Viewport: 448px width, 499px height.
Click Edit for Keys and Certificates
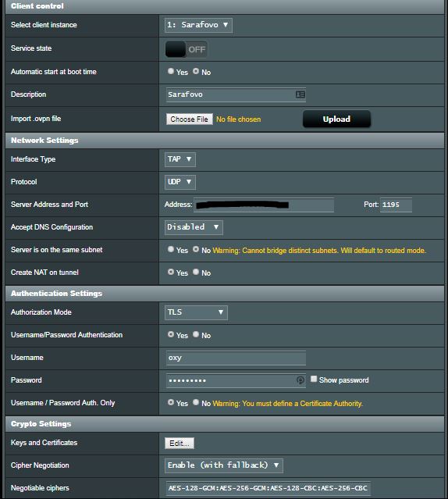click(x=180, y=444)
